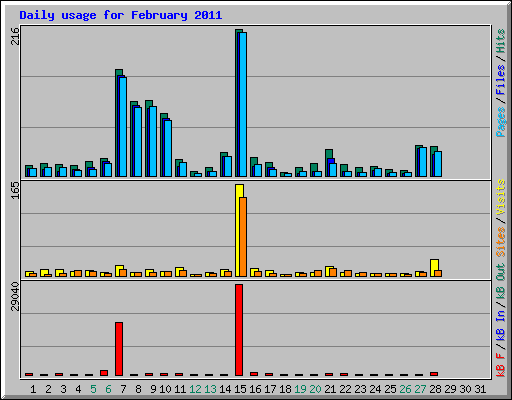
Task: Click the tallest hits bar for day 15
Action: click(x=237, y=103)
